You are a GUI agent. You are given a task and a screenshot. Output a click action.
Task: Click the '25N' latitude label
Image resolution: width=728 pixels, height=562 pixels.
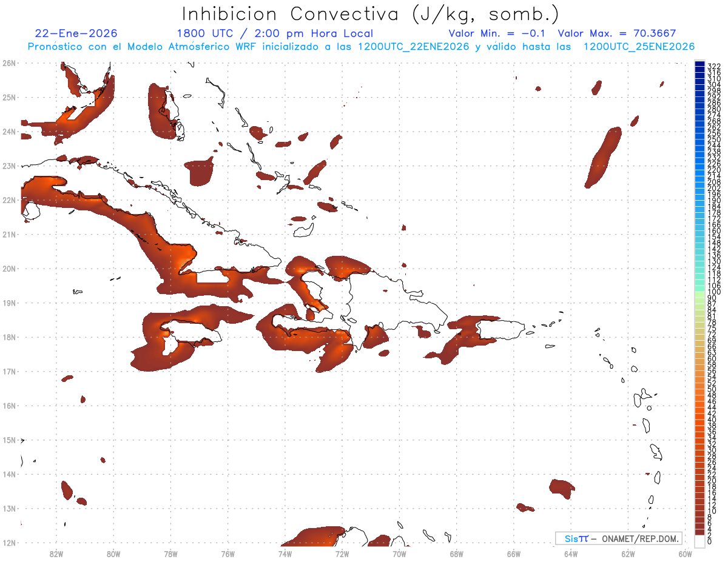point(9,97)
